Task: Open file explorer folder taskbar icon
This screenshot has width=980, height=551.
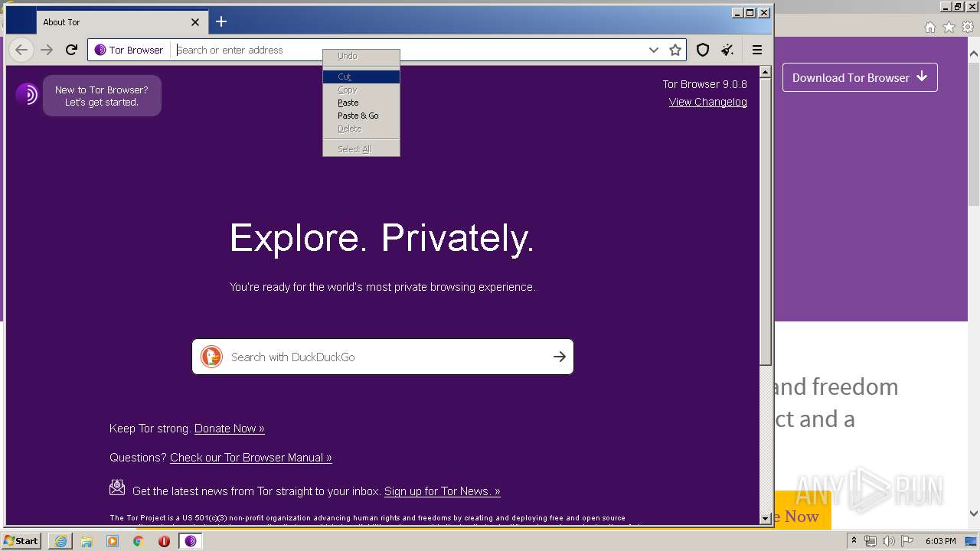Action: [x=87, y=541]
